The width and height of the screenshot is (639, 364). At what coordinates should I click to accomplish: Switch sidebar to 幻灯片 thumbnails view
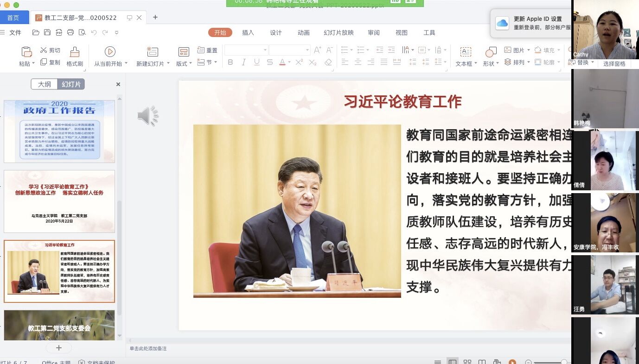click(71, 84)
